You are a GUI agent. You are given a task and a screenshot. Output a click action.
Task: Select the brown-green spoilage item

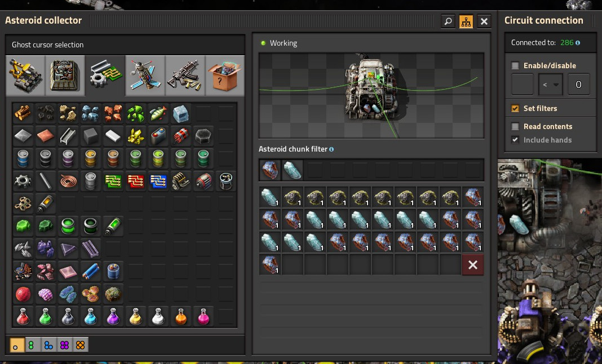pyautogui.click(x=113, y=294)
